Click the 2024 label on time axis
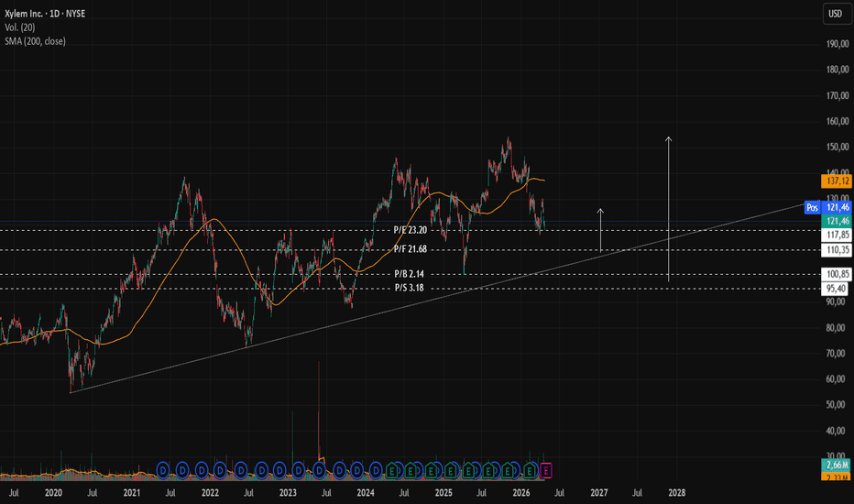 tap(366, 493)
